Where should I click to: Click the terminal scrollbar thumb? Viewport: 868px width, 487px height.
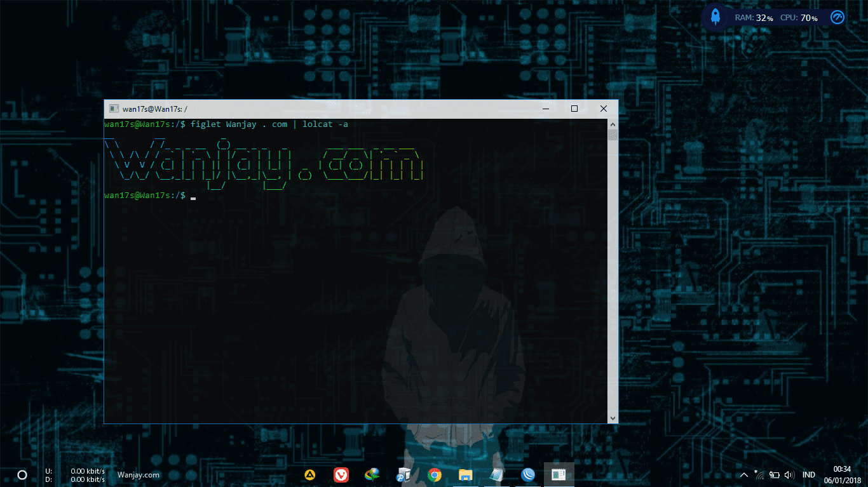[x=613, y=135]
